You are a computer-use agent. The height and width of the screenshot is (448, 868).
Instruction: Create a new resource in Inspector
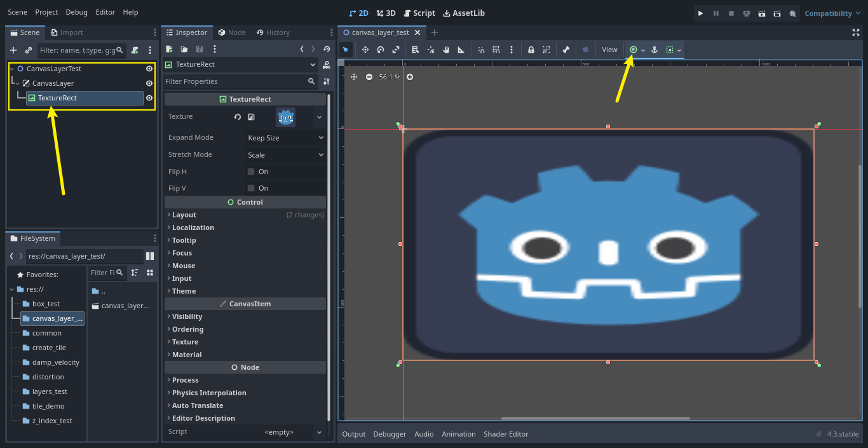tap(169, 49)
